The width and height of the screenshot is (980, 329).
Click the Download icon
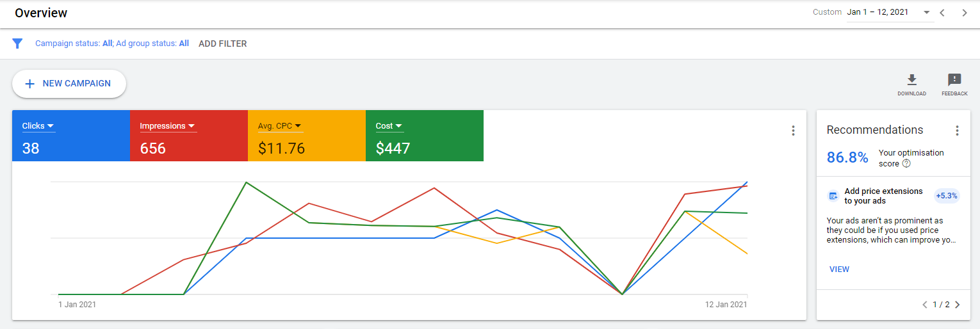tap(911, 80)
